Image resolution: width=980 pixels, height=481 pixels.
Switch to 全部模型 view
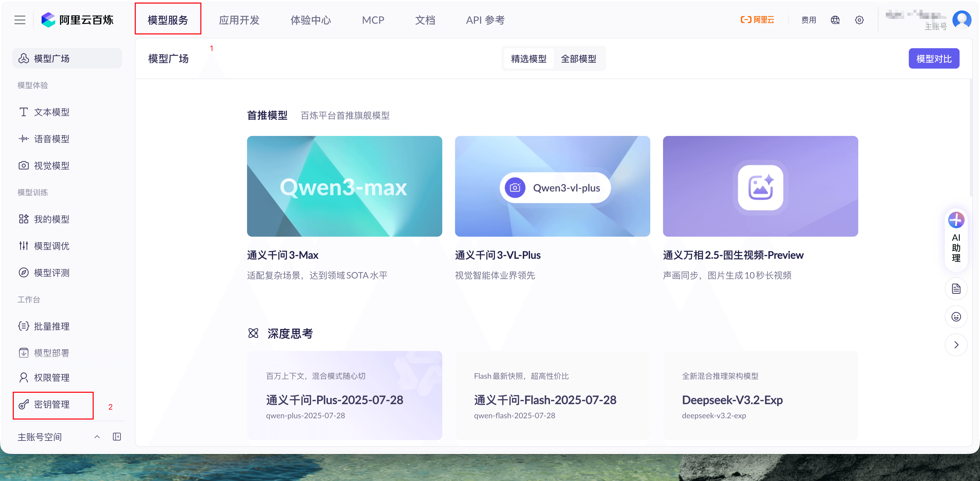578,59
